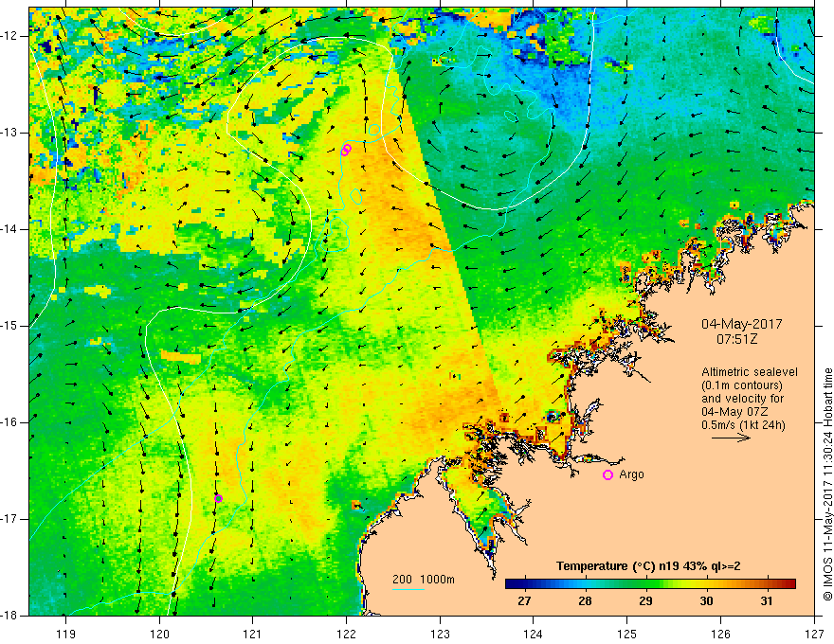
Task: Click 'and velocity for' legend line
Action: (743, 399)
